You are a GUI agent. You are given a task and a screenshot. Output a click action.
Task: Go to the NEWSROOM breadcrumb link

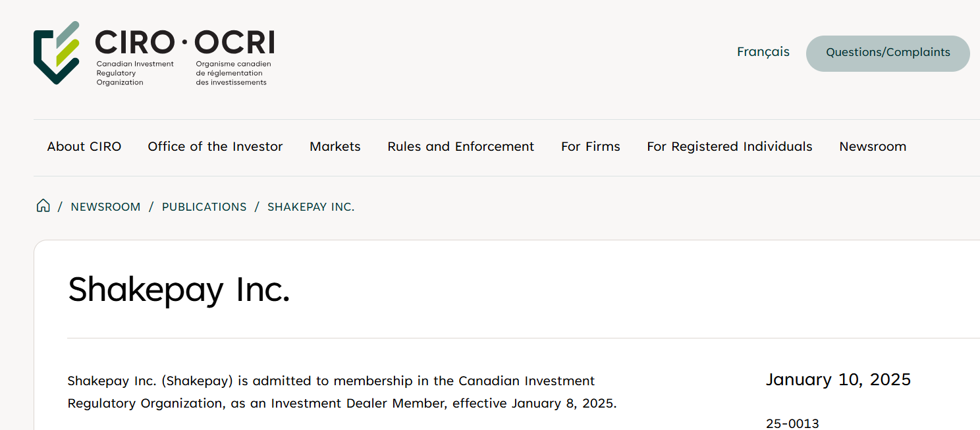coord(105,207)
